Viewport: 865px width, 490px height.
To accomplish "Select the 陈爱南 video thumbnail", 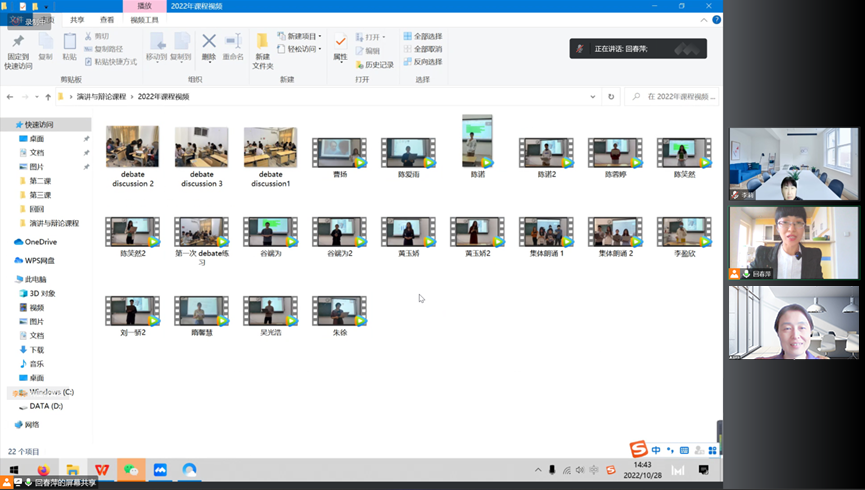I will 407,152.
